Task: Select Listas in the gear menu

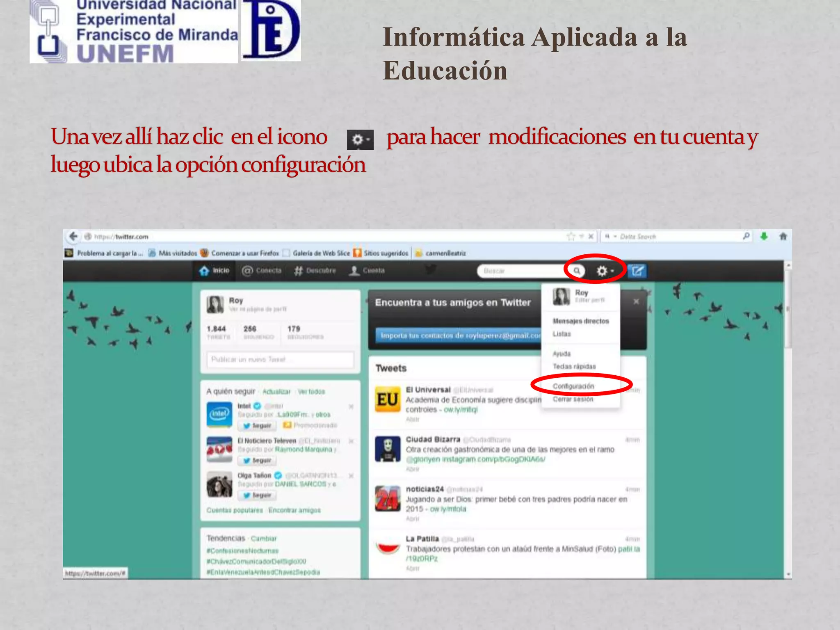Action: pyautogui.click(x=562, y=334)
